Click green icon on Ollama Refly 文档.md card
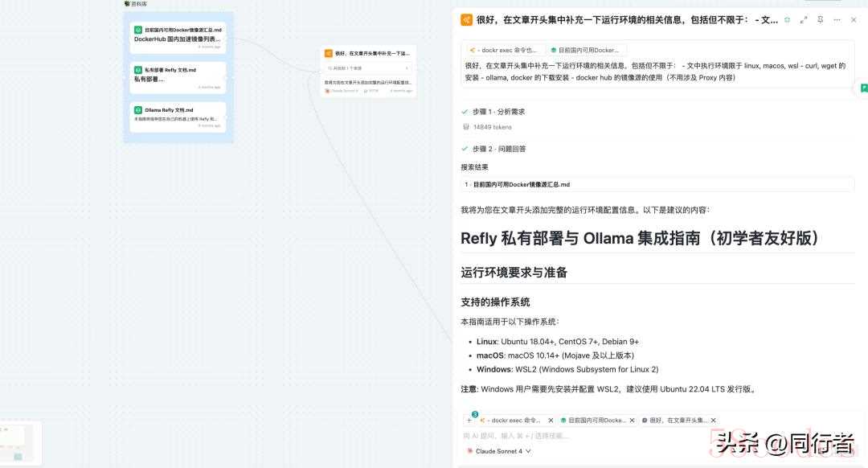The width and height of the screenshot is (868, 468). pos(137,110)
